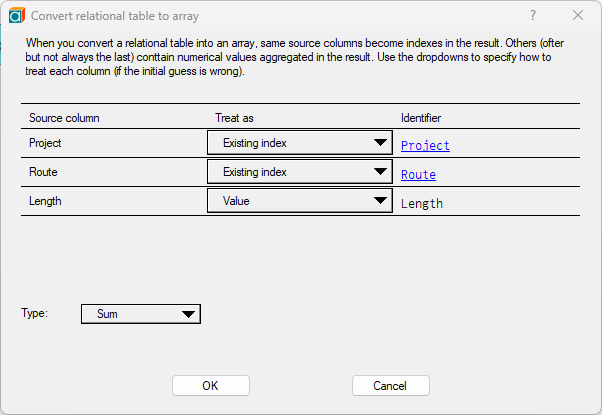Expand the Type dropdown showing Sum
This screenshot has height=415, width=602.
pyautogui.click(x=141, y=314)
